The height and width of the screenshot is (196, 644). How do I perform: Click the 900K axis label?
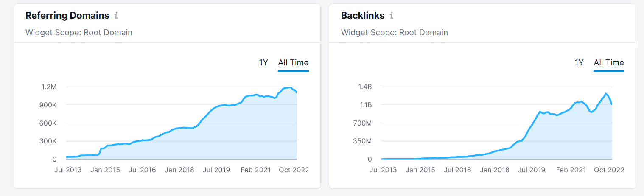(x=48, y=105)
